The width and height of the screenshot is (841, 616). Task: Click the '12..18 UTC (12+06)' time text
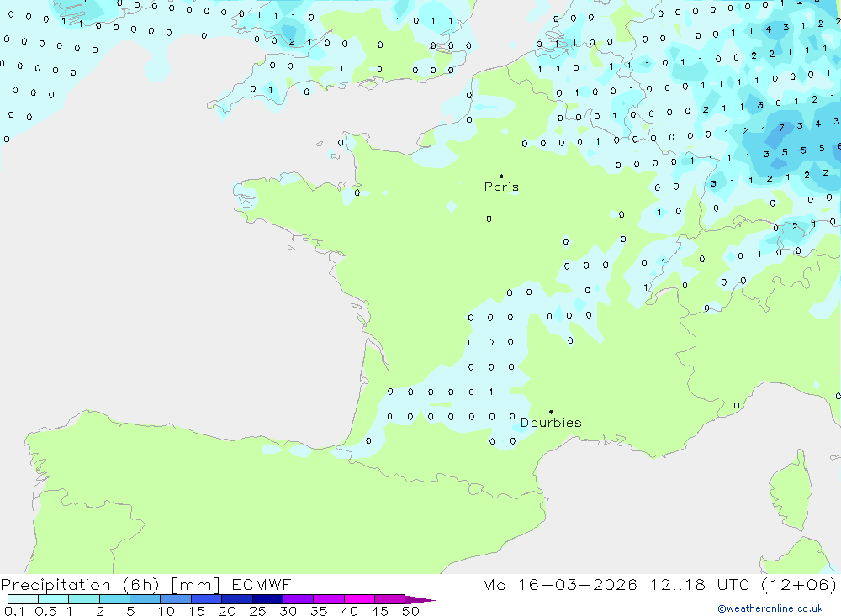(x=743, y=585)
